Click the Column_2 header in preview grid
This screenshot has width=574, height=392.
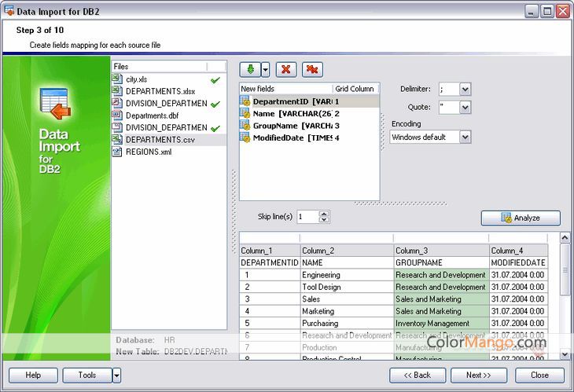pos(347,251)
